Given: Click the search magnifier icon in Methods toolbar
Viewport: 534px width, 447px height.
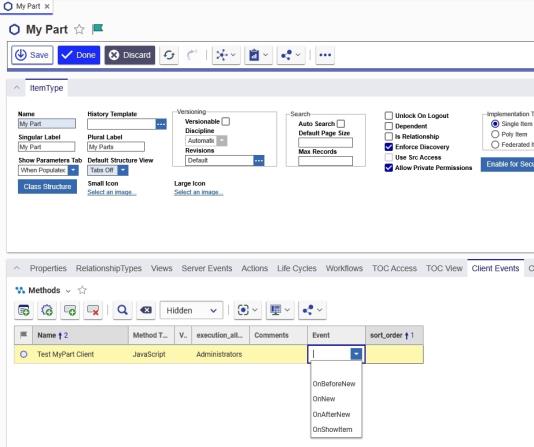Looking at the screenshot, I should [122, 310].
